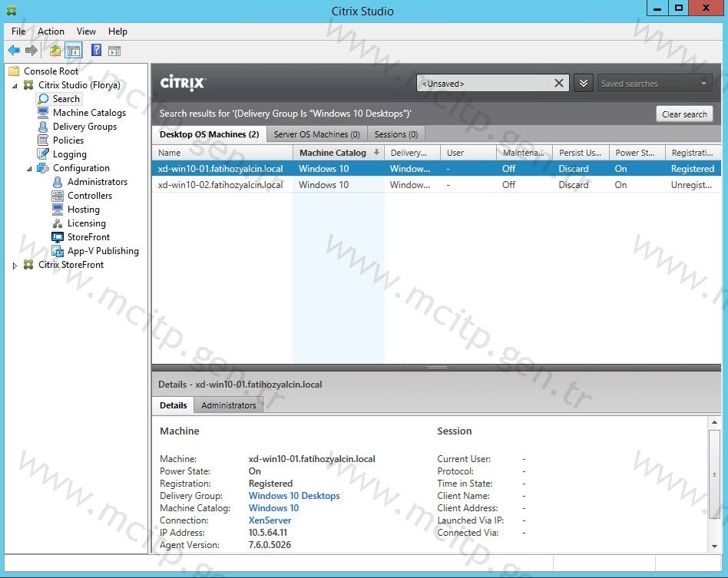Open Windows 10 machine catalog link
Screen dimensions: 728x578
(273, 508)
